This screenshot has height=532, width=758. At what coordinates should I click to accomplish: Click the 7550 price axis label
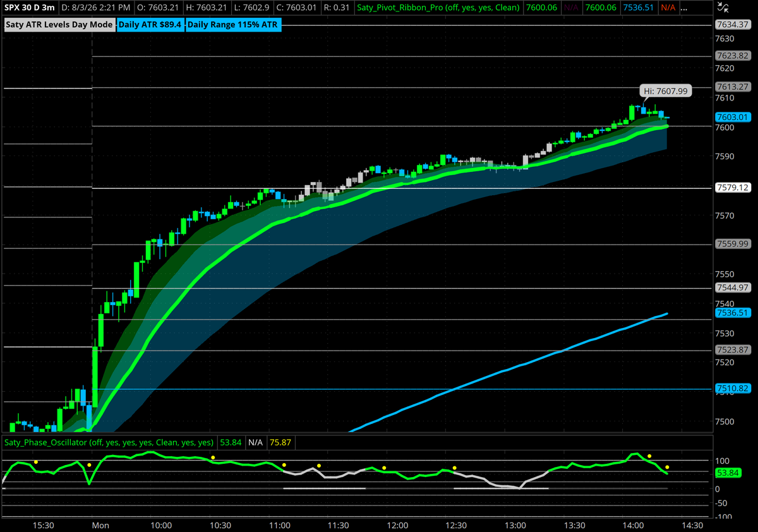725,274
